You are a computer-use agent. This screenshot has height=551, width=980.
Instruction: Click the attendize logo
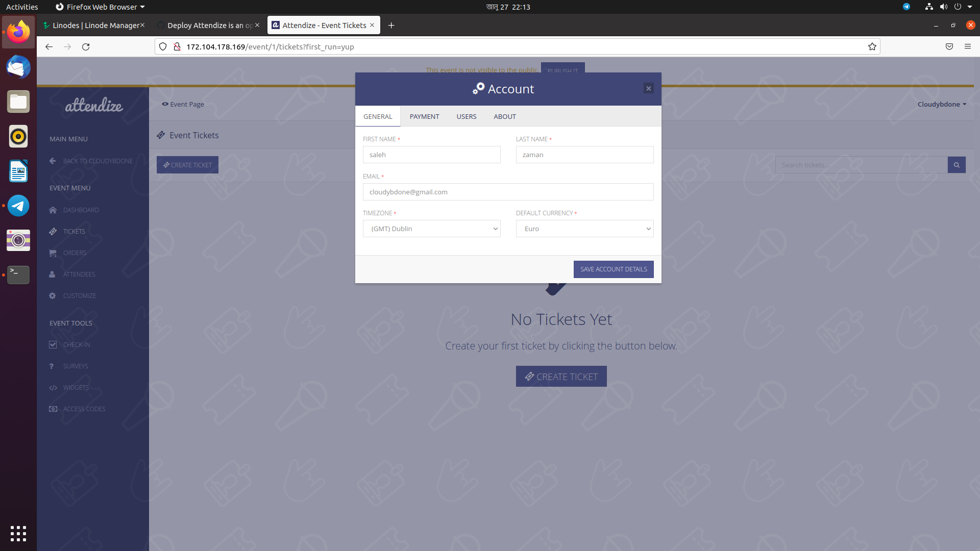coord(94,105)
